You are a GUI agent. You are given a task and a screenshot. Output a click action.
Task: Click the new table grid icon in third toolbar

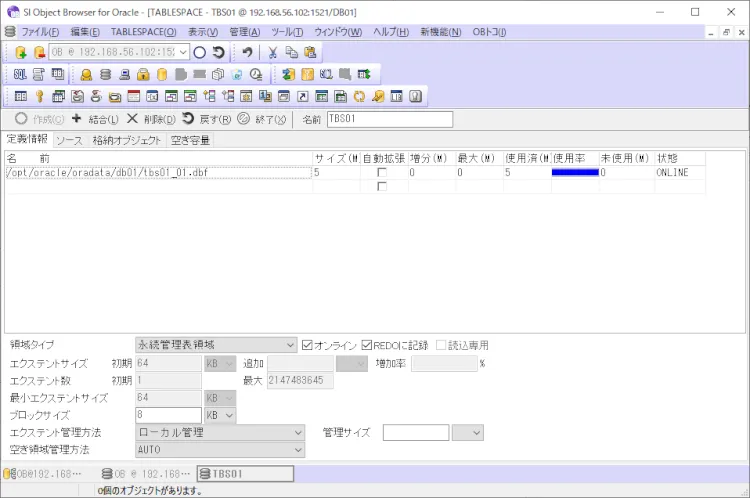(21, 96)
